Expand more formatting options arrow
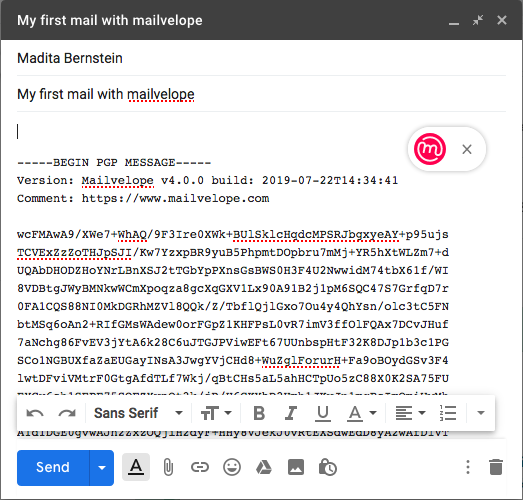Viewport: 523px width, 500px height. pos(481,413)
